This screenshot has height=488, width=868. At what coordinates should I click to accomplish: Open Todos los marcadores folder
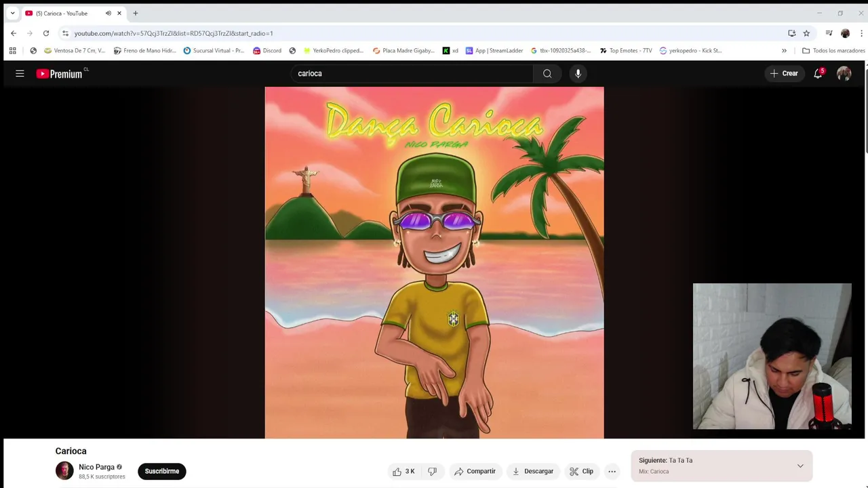click(x=833, y=50)
